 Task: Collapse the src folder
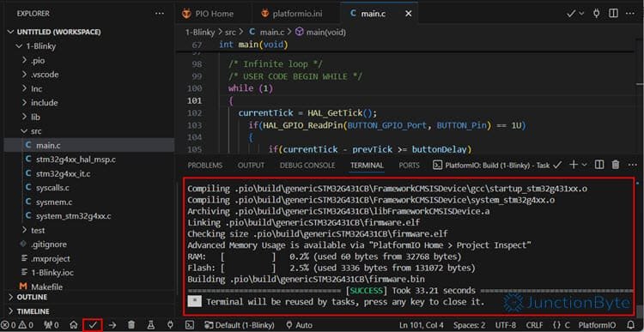[32, 131]
